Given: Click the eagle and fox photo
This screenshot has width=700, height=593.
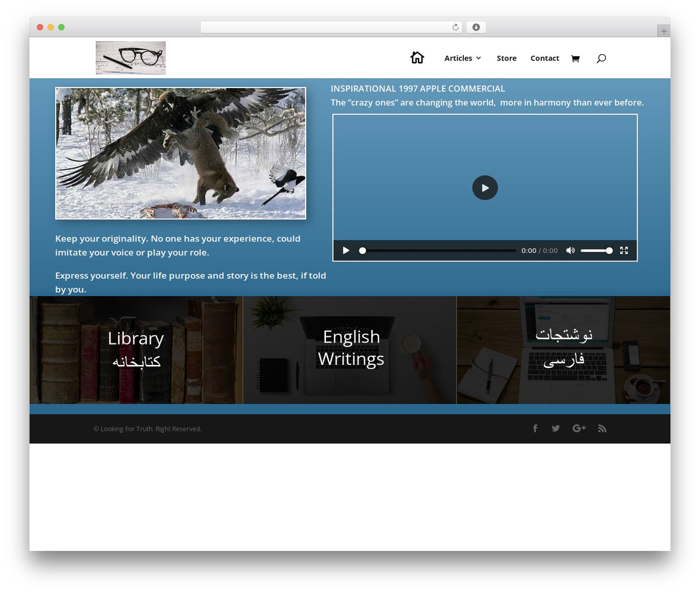Looking at the screenshot, I should [x=180, y=153].
